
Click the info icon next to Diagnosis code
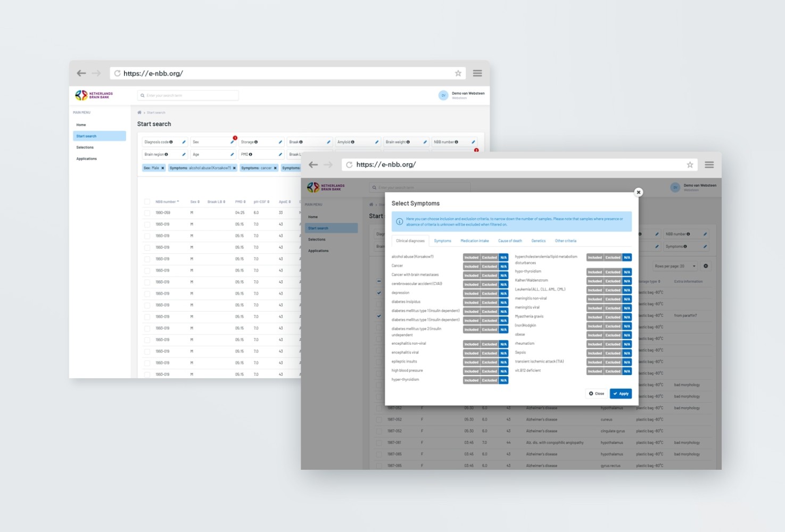click(171, 142)
